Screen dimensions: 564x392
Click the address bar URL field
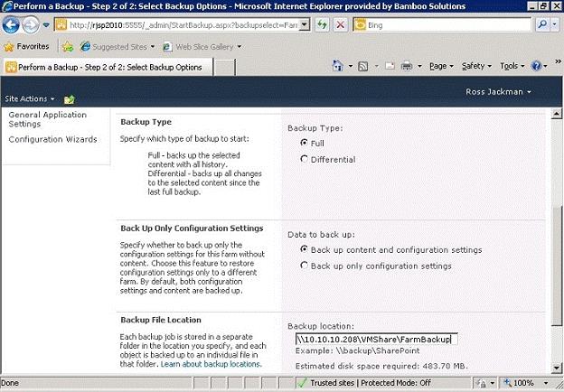[183, 25]
